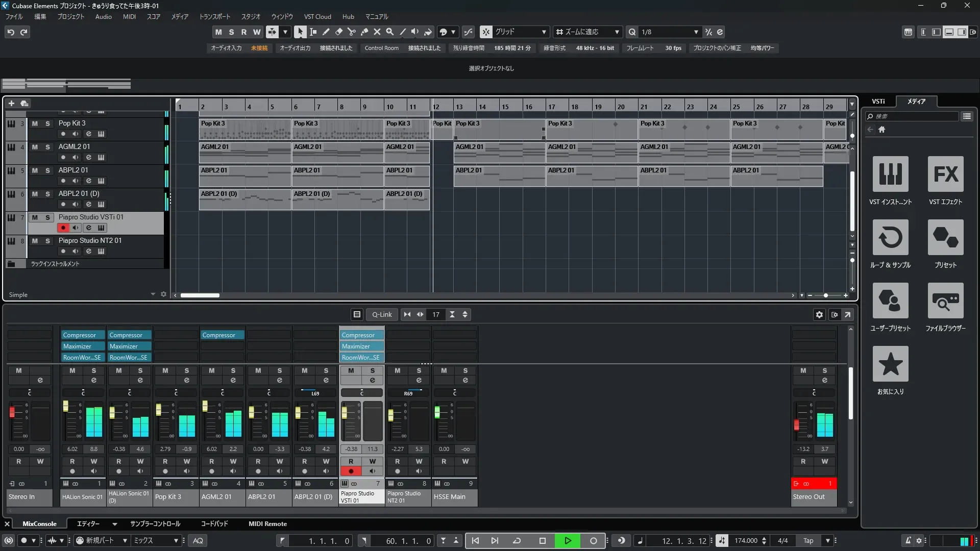Open the zoom-adaptive grid dropdown

(617, 32)
